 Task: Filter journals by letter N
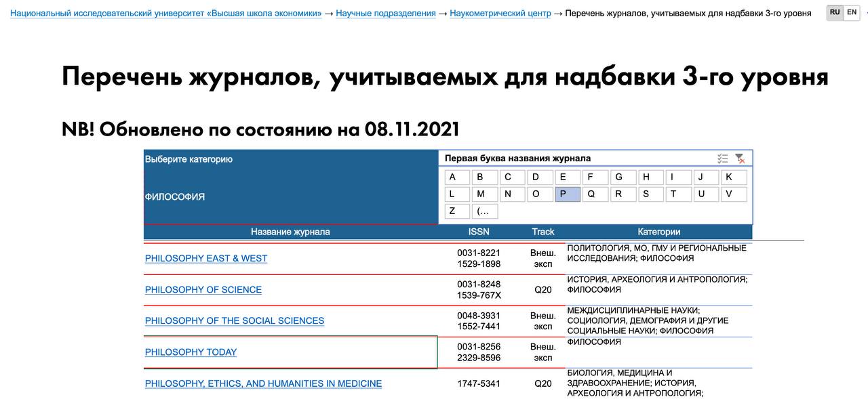[x=513, y=194]
